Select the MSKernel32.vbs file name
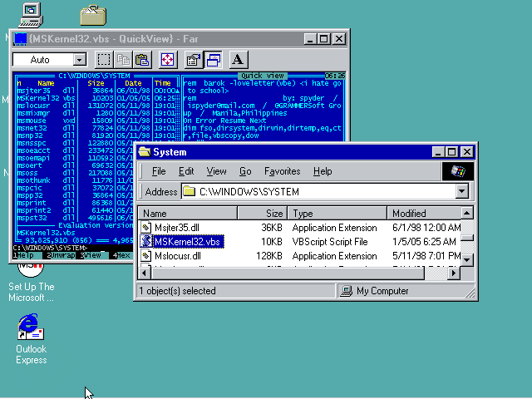 click(x=188, y=242)
